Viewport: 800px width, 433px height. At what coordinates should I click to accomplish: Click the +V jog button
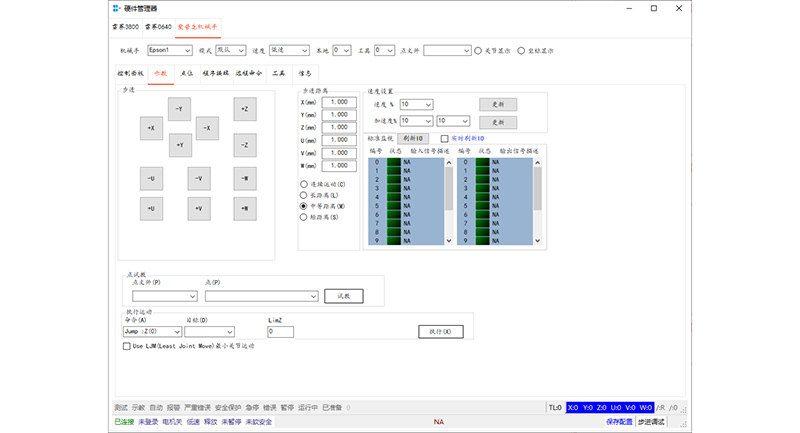pos(199,209)
